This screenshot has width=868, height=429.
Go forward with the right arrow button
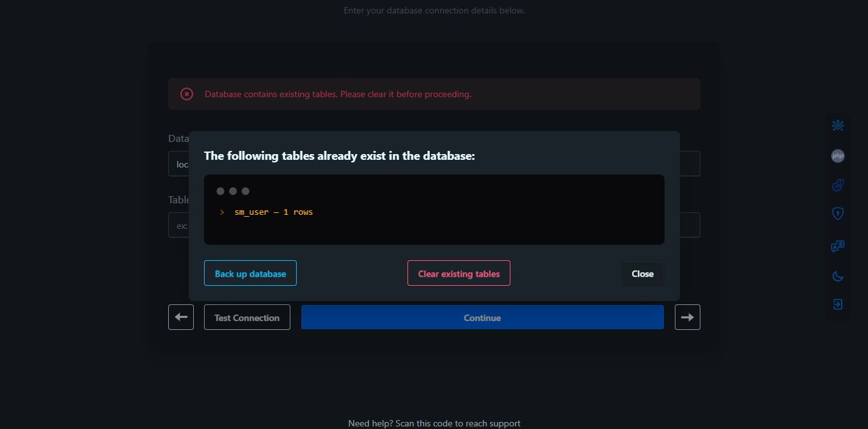[x=687, y=317]
